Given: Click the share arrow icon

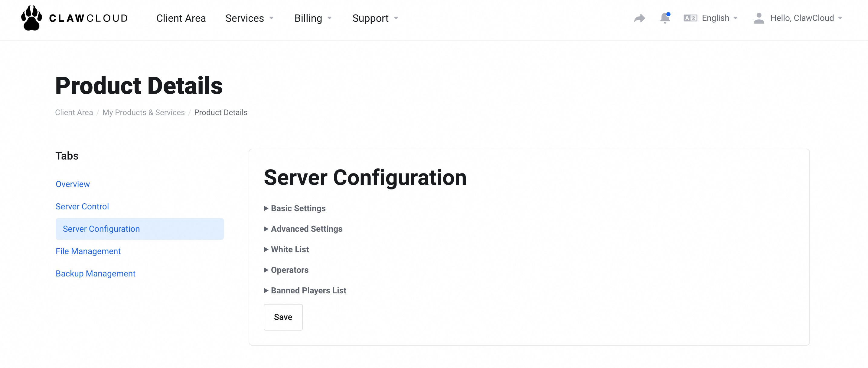Looking at the screenshot, I should (639, 18).
